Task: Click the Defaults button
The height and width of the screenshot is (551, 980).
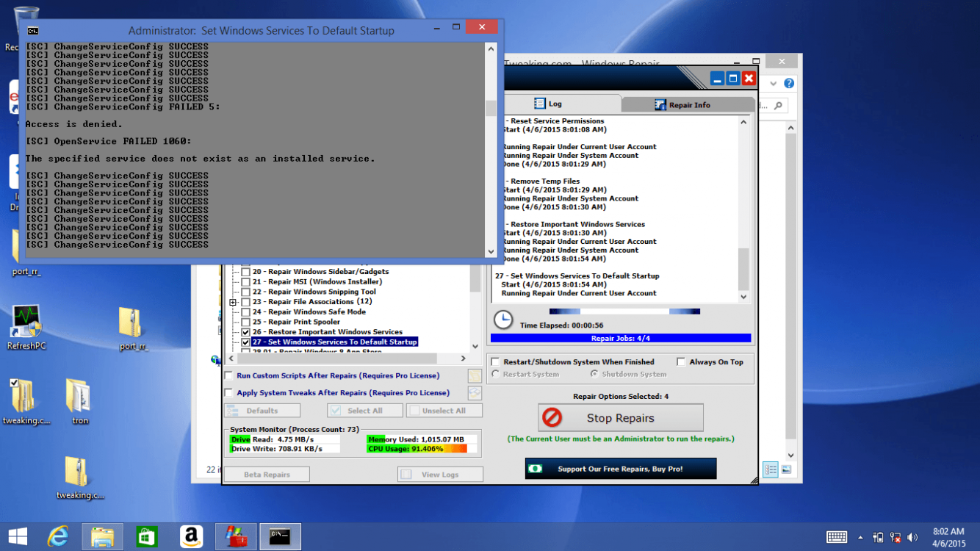Action: (x=262, y=411)
